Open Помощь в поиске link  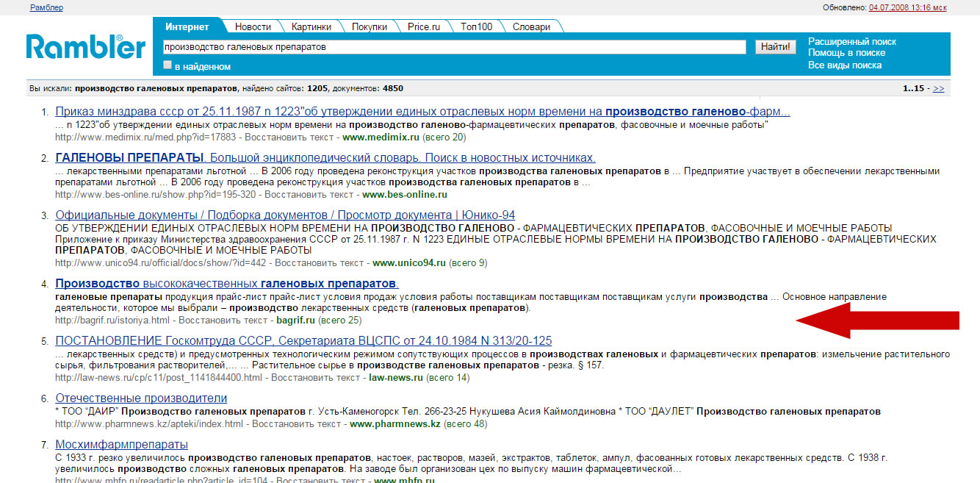coord(847,53)
